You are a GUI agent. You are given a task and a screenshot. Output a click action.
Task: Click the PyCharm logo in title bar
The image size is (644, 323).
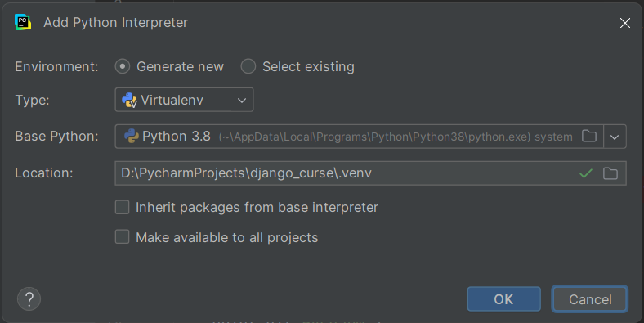click(23, 22)
